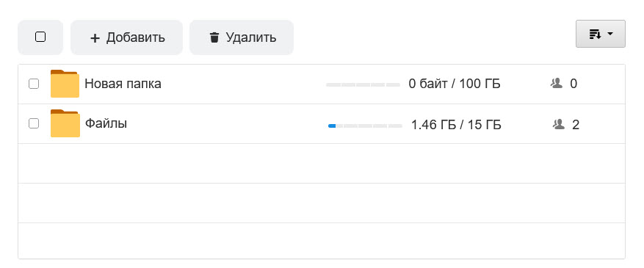
Task: Tick the select-all checkbox in toolbar
Action: [40, 37]
